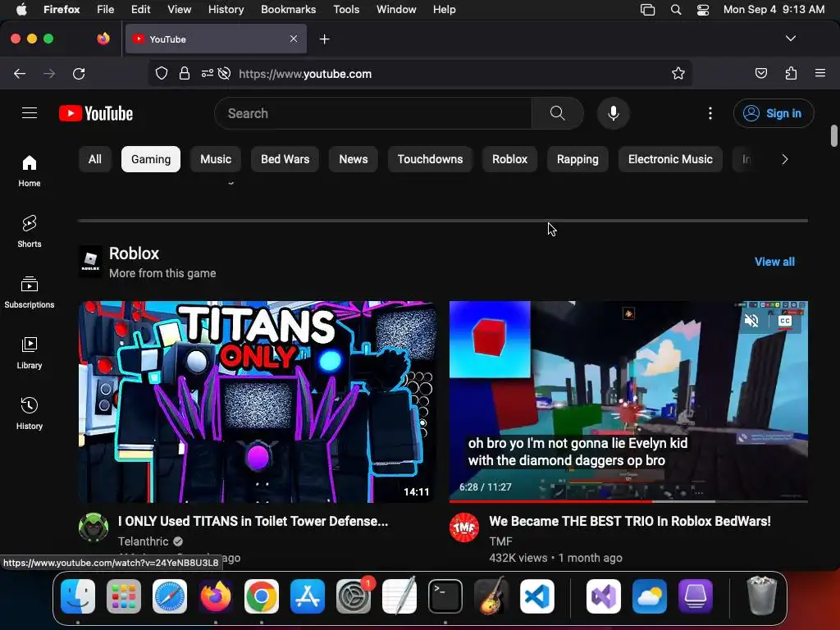Open the Bookmarks menu in menu bar
Image resolution: width=840 pixels, height=630 pixels.
pos(288,9)
